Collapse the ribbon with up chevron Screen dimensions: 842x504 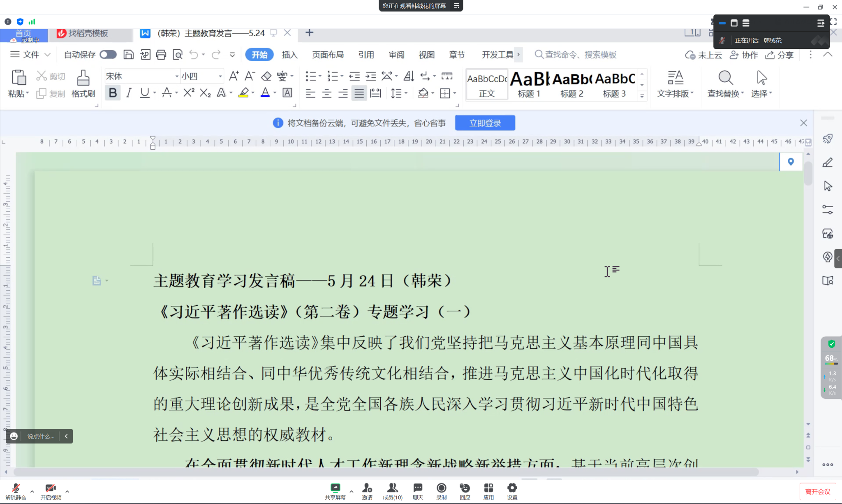pos(828,55)
